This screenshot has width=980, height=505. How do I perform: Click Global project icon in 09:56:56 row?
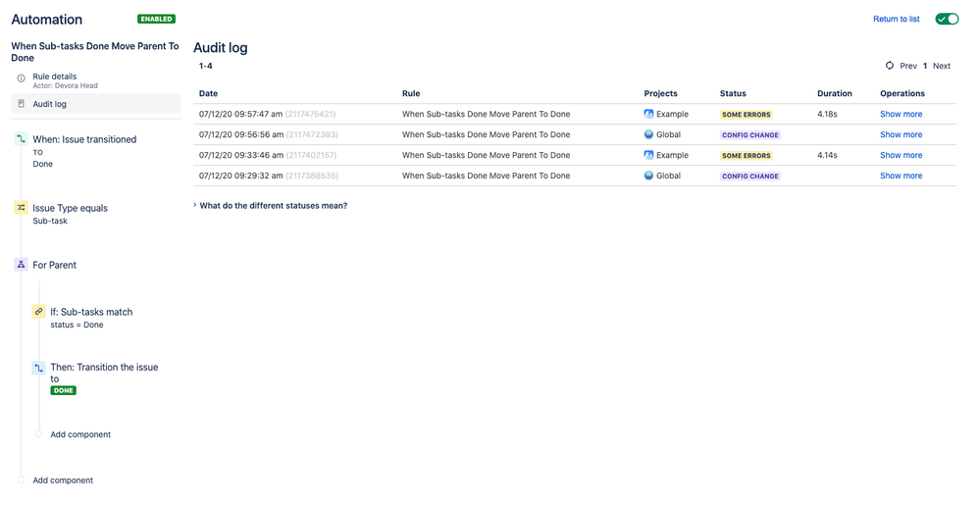click(x=648, y=134)
